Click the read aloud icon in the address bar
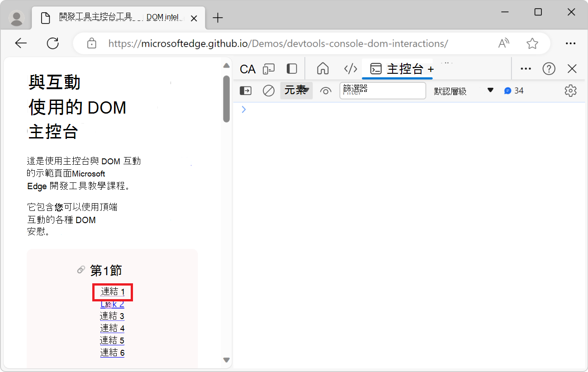This screenshot has height=372, width=588. tap(503, 43)
